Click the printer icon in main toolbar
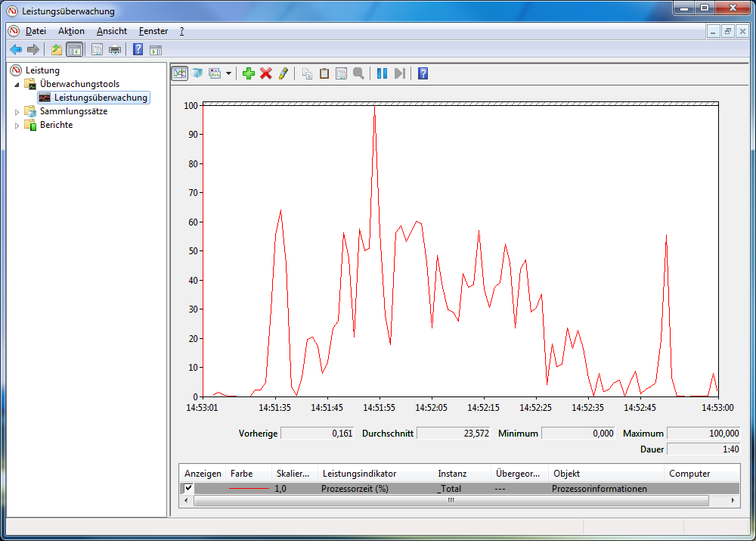 [115, 50]
